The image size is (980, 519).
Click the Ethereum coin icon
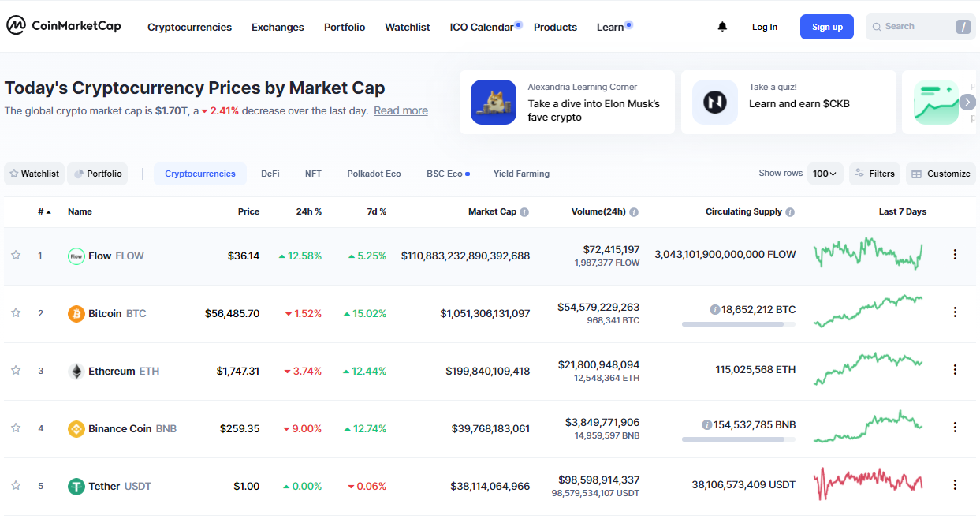[76, 371]
